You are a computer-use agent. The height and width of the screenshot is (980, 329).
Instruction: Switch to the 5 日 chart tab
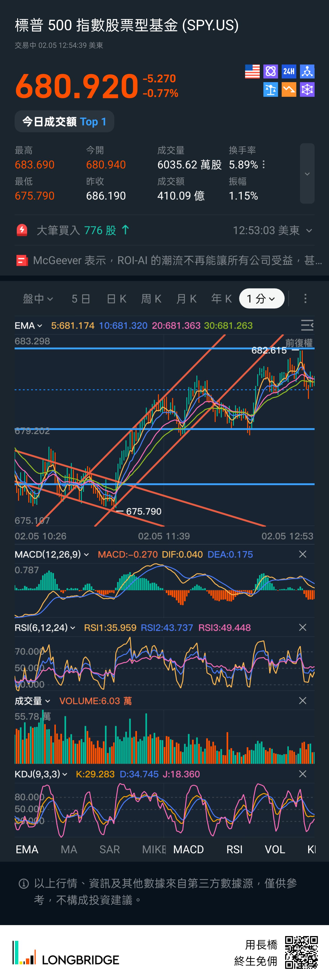[x=81, y=299]
